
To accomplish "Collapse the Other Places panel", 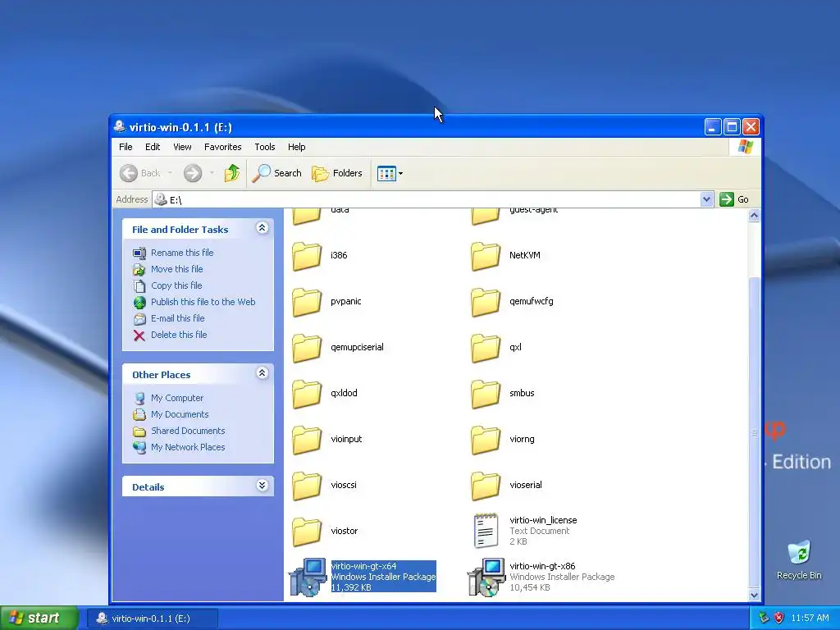I will click(262, 373).
